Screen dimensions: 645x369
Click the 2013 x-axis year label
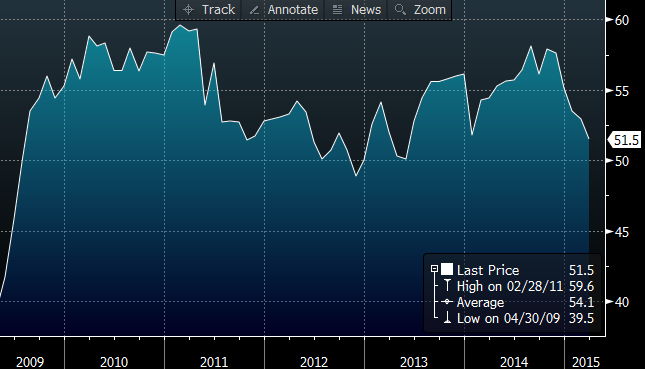414,362
